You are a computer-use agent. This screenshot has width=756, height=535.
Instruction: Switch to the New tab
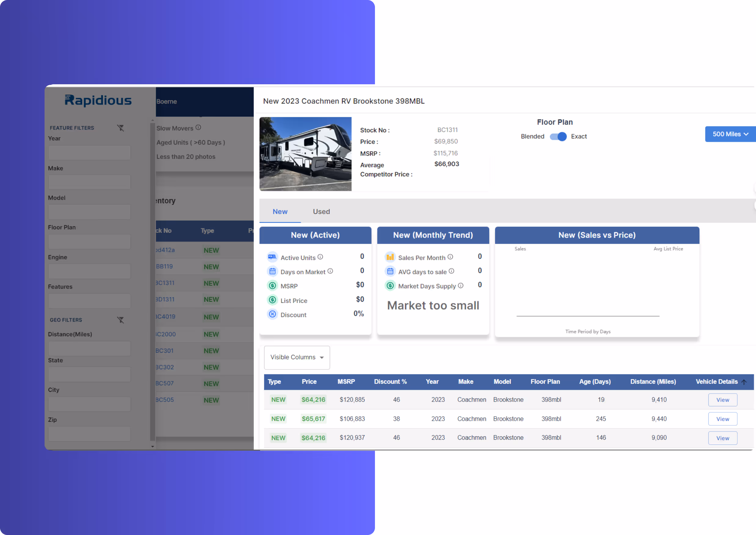[280, 212]
